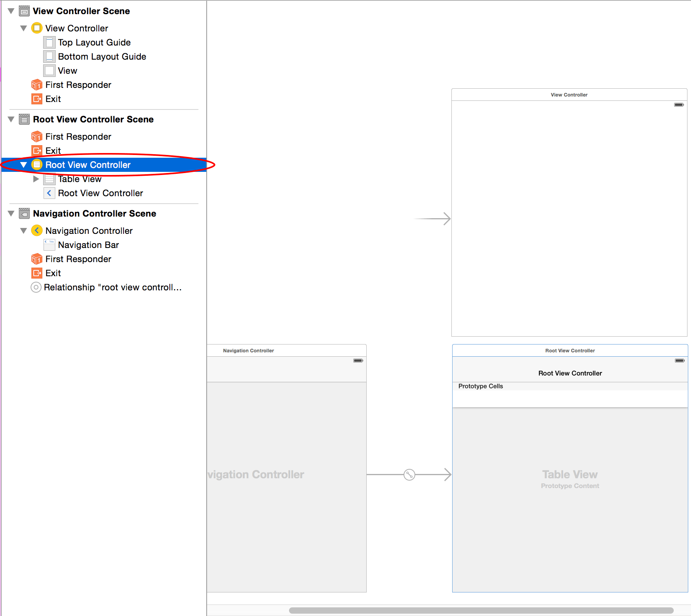Image resolution: width=691 pixels, height=616 pixels.
Task: Collapse the Navigation Controller Scene group
Action: click(x=11, y=213)
